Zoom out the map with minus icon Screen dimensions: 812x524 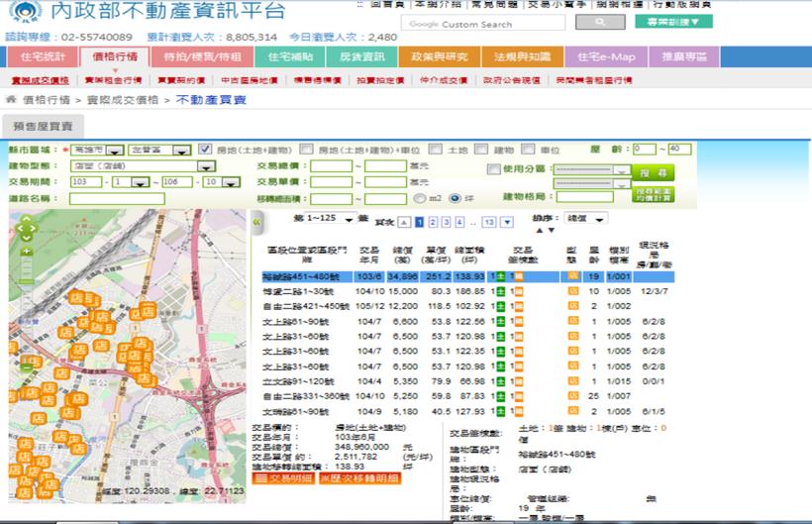(27, 367)
